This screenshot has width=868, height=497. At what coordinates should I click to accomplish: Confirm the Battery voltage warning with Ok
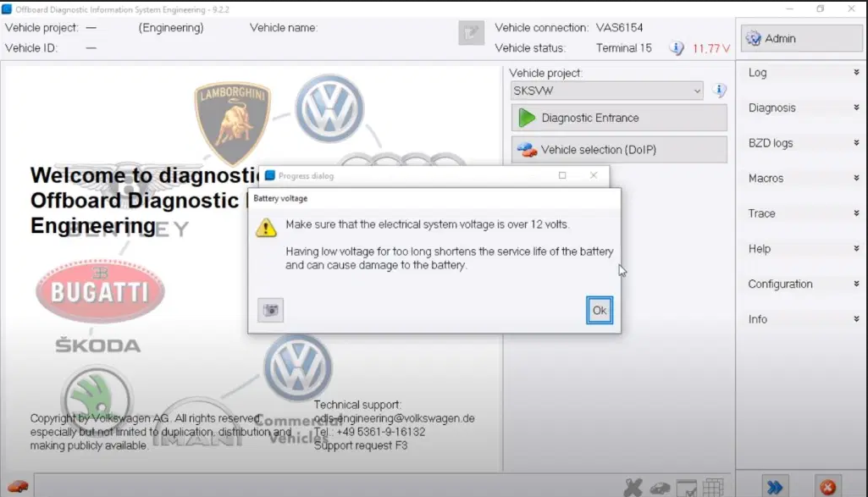(600, 311)
